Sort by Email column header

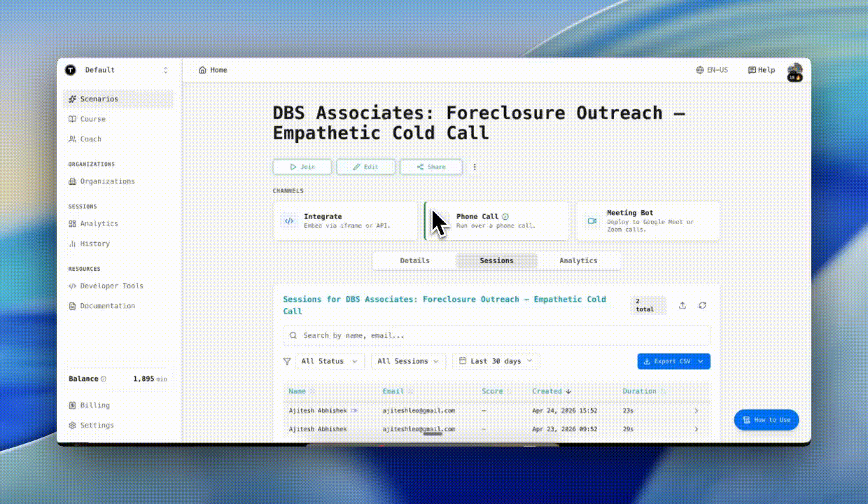(397, 391)
